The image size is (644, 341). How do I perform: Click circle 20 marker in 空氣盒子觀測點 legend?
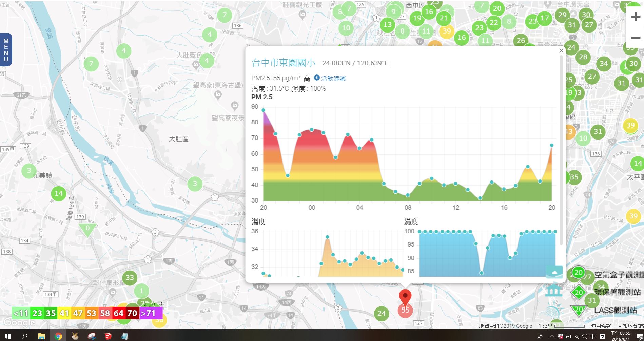578,273
